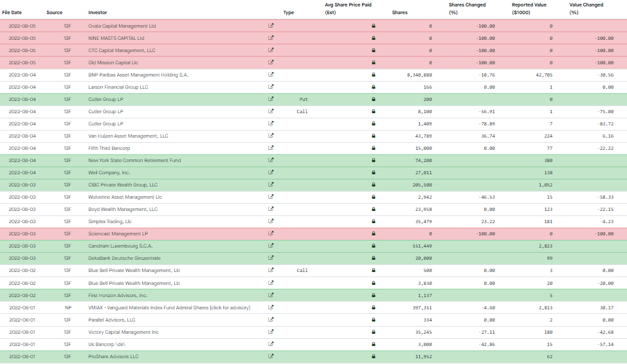Sort by File Date column header

coord(12,12)
